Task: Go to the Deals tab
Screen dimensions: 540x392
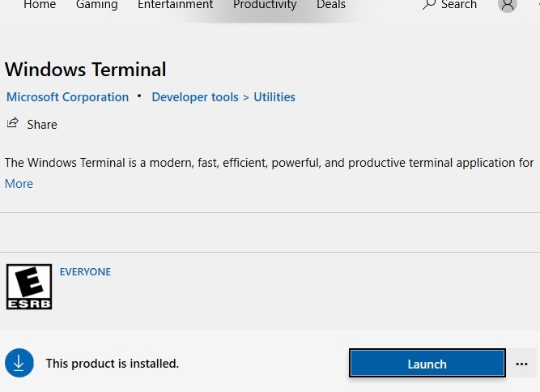Action: pyautogui.click(x=331, y=5)
